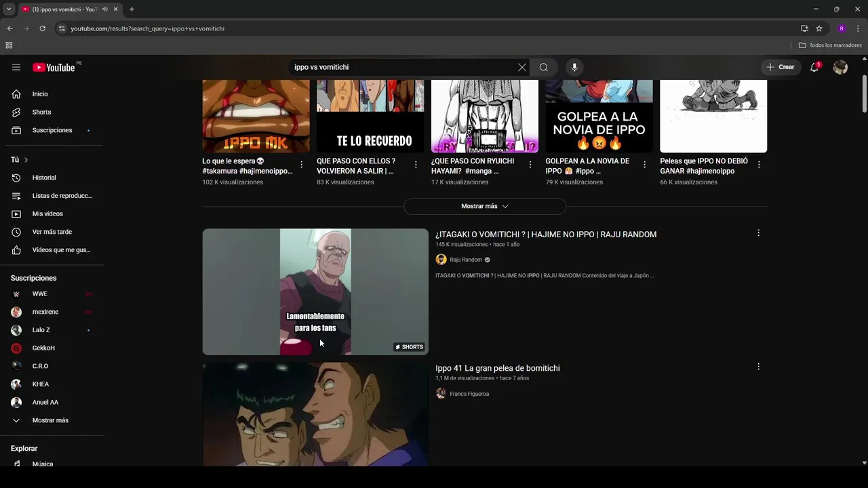Open the tab search dropdown arrow

pyautogui.click(x=9, y=9)
